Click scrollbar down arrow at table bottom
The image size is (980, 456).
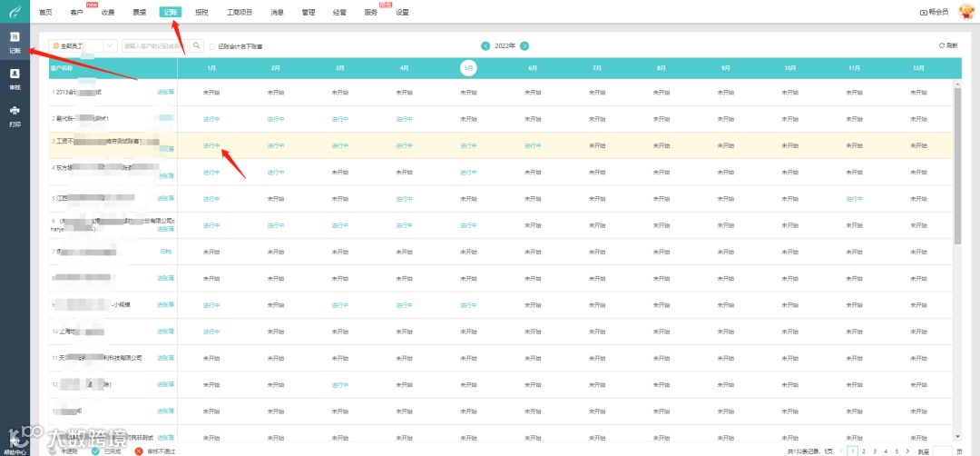click(958, 436)
